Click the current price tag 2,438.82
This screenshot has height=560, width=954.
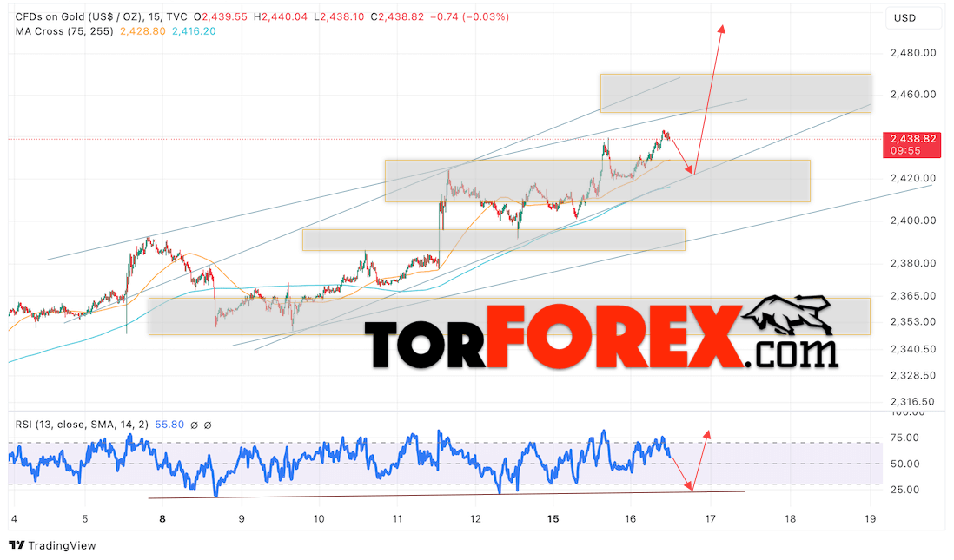point(912,139)
